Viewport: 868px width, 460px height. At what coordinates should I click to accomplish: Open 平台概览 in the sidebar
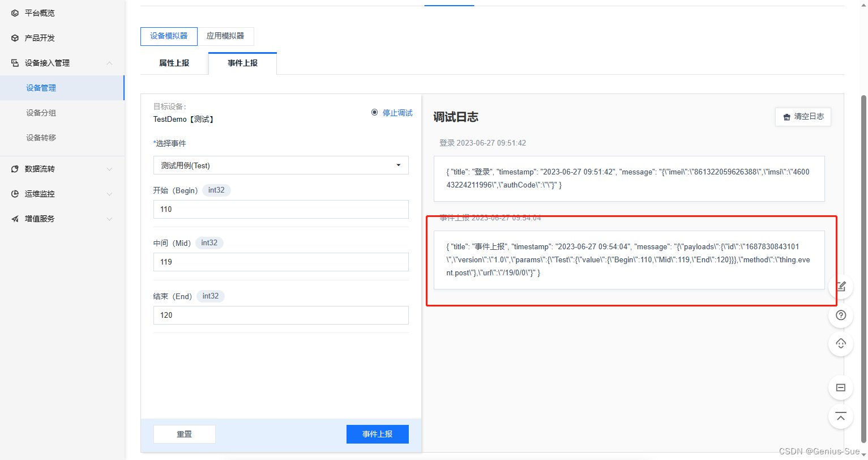click(x=62, y=13)
